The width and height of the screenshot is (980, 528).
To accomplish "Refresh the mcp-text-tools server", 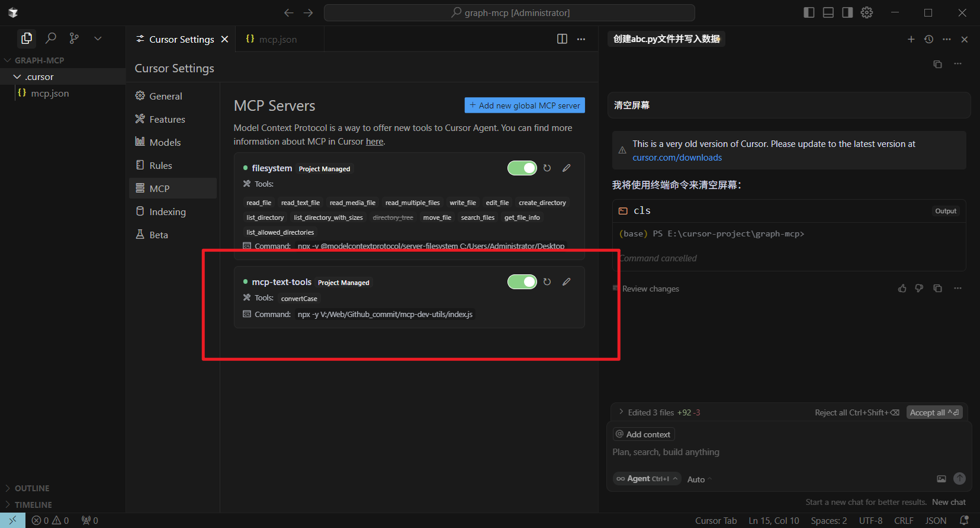I will 547,282.
